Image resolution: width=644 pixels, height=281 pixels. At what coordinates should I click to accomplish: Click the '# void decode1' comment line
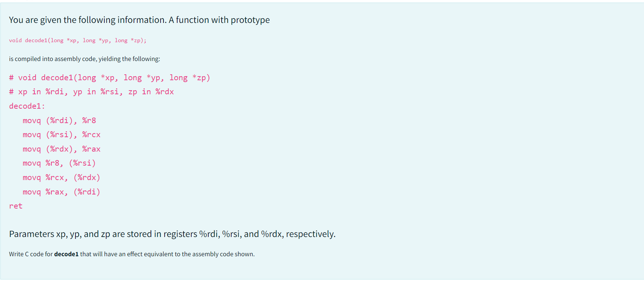pyautogui.click(x=109, y=78)
